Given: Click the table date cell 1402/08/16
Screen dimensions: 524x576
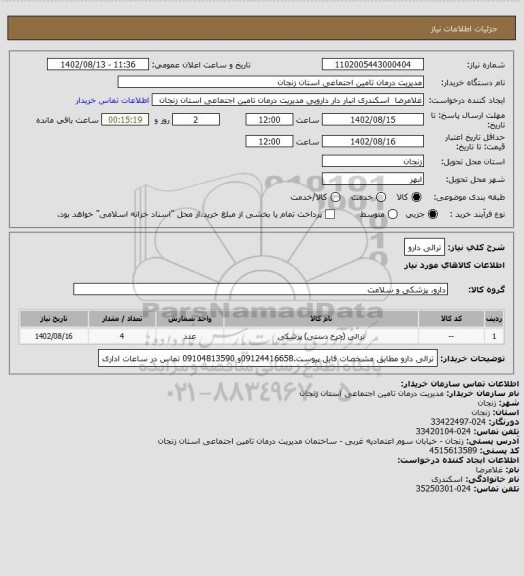Looking at the screenshot, I should click(54, 336).
